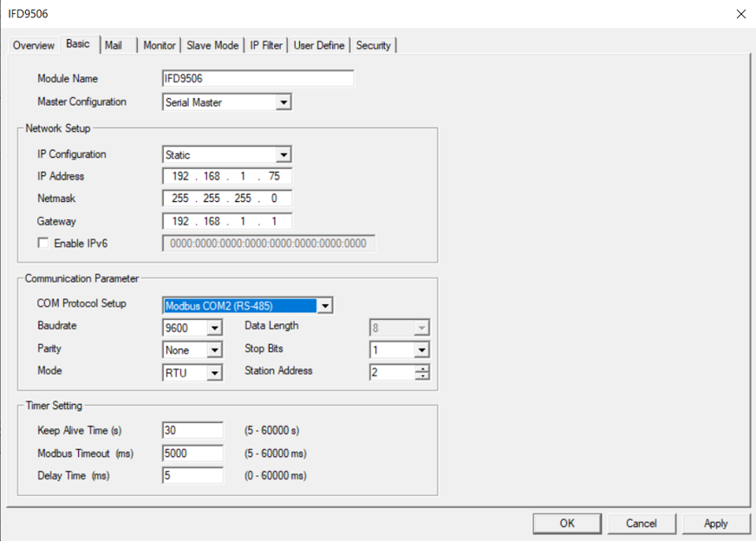Open the IP Filter tab
756x541 pixels.
(265, 45)
